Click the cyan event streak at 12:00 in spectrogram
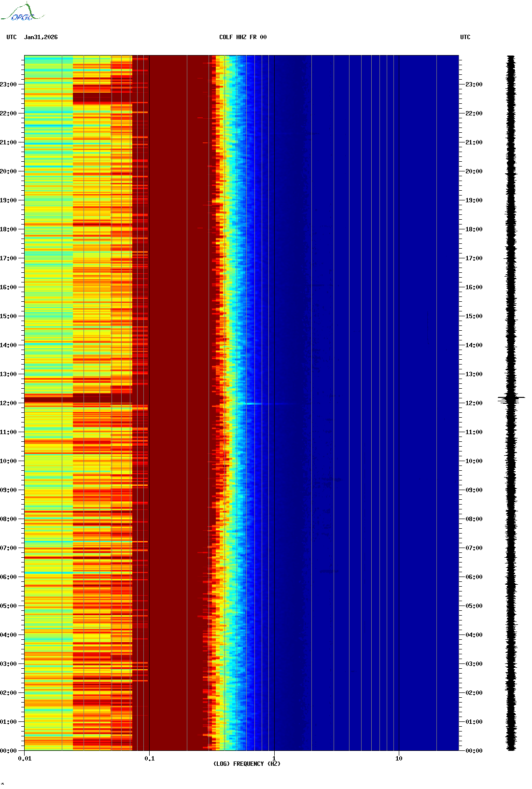This screenshot has height=789, width=532. tap(253, 404)
